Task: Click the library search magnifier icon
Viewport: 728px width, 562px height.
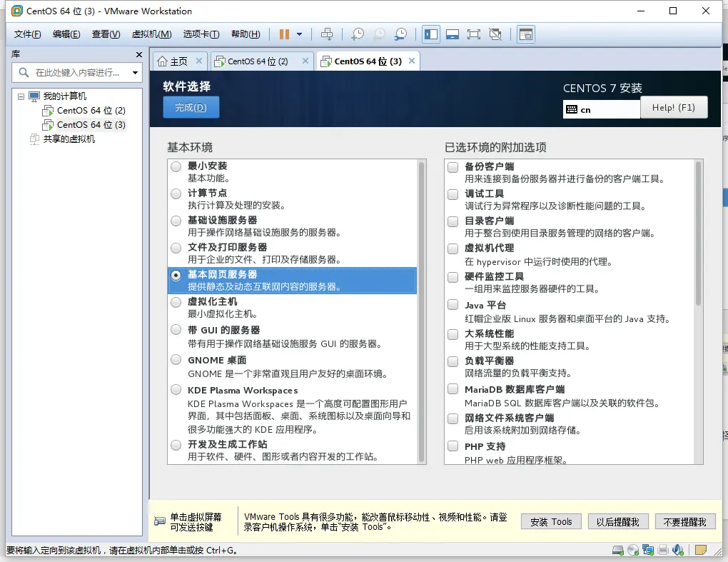Action: [x=24, y=72]
